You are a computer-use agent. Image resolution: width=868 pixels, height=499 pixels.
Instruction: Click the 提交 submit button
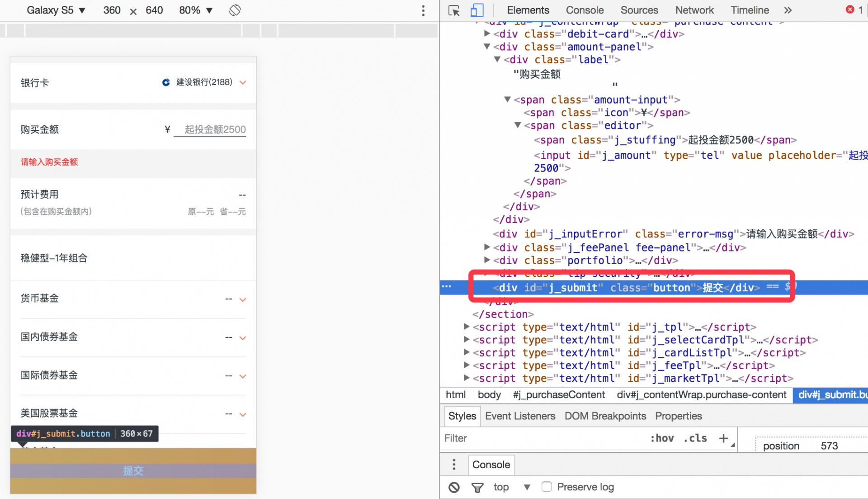click(x=133, y=471)
